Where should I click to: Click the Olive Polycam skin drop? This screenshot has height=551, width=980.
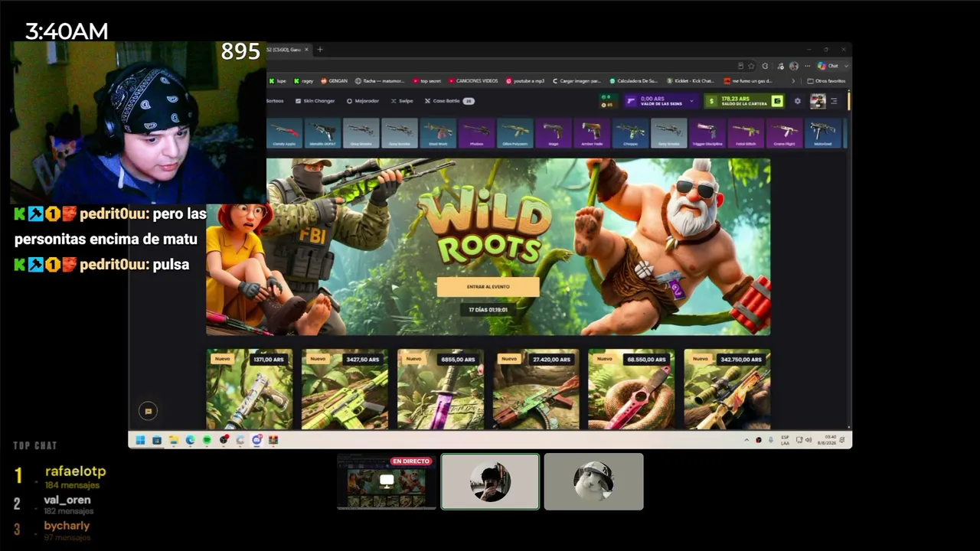(x=515, y=133)
